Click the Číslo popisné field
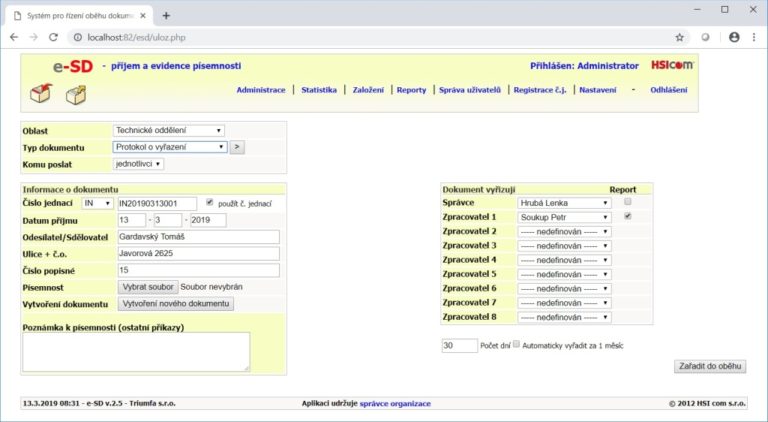This screenshot has height=422, width=768. tap(199, 270)
